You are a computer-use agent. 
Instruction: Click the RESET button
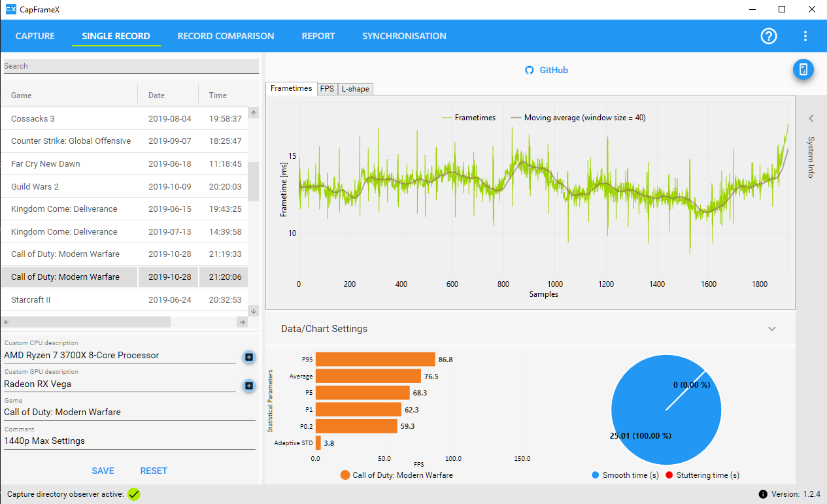click(154, 471)
